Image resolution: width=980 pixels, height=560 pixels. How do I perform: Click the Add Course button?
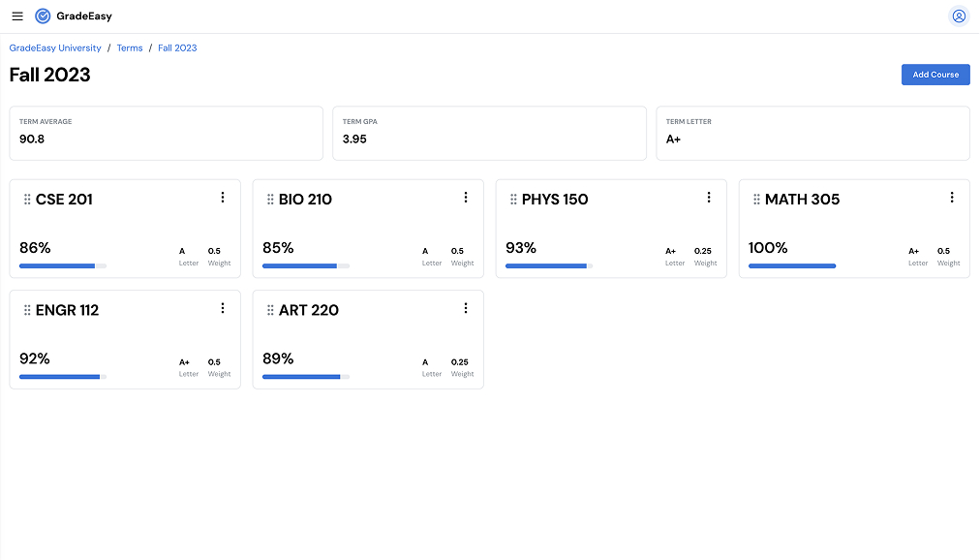tap(934, 75)
